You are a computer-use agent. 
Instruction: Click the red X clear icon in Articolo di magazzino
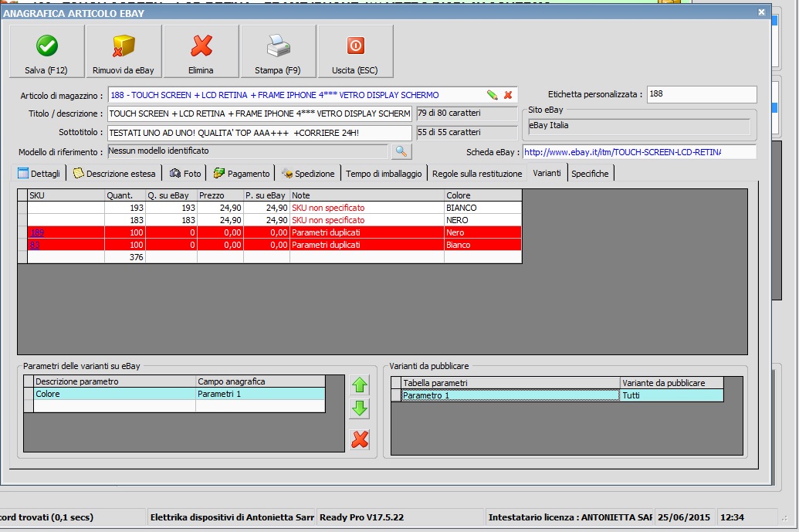click(508, 95)
